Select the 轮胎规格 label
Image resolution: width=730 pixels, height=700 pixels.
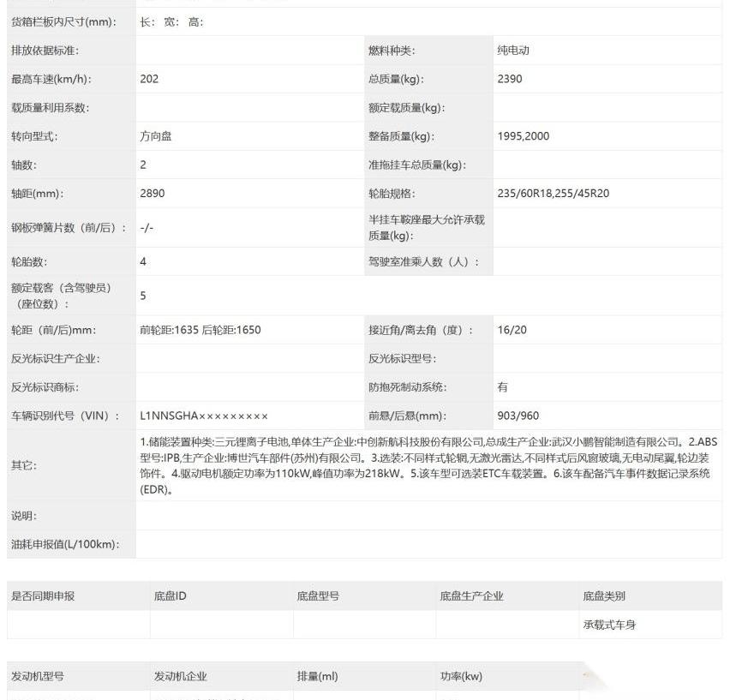[391, 193]
